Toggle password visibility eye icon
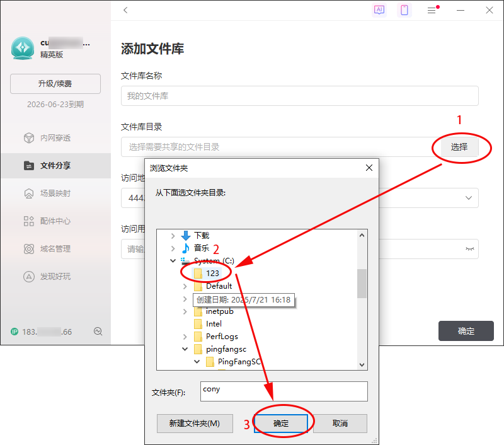 click(x=469, y=248)
